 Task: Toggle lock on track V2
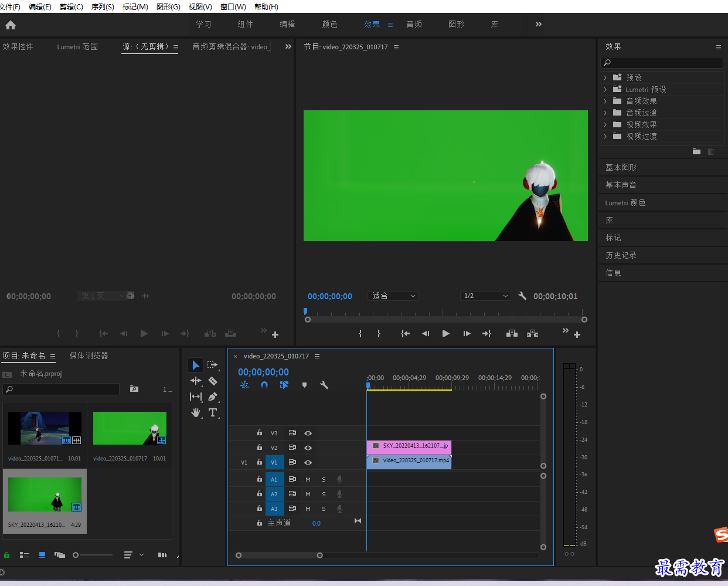[260, 447]
